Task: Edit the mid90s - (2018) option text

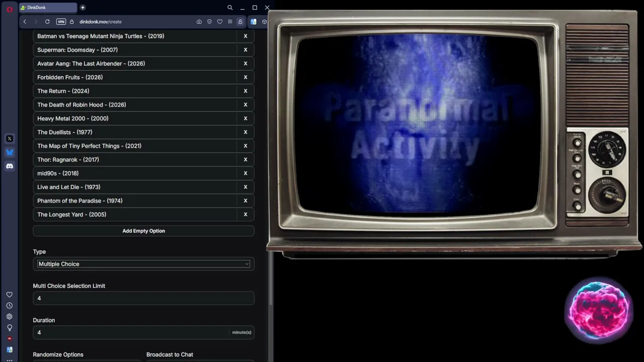Action: 135,173
